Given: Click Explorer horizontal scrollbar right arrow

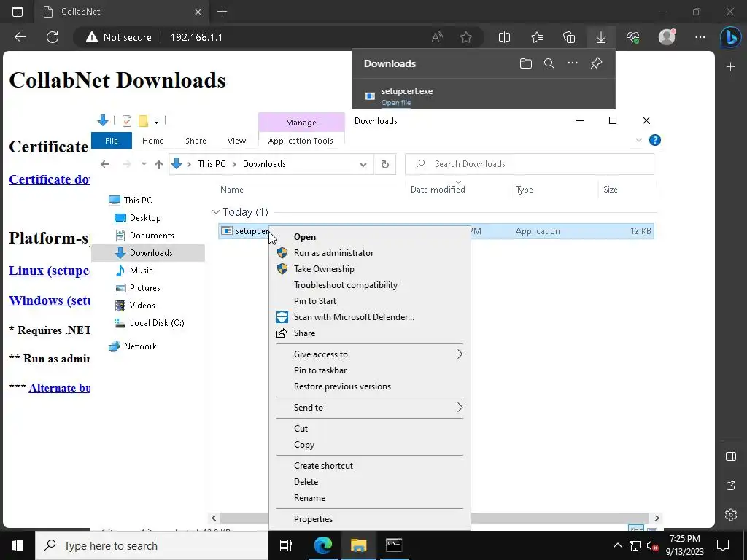Looking at the screenshot, I should click(657, 518).
